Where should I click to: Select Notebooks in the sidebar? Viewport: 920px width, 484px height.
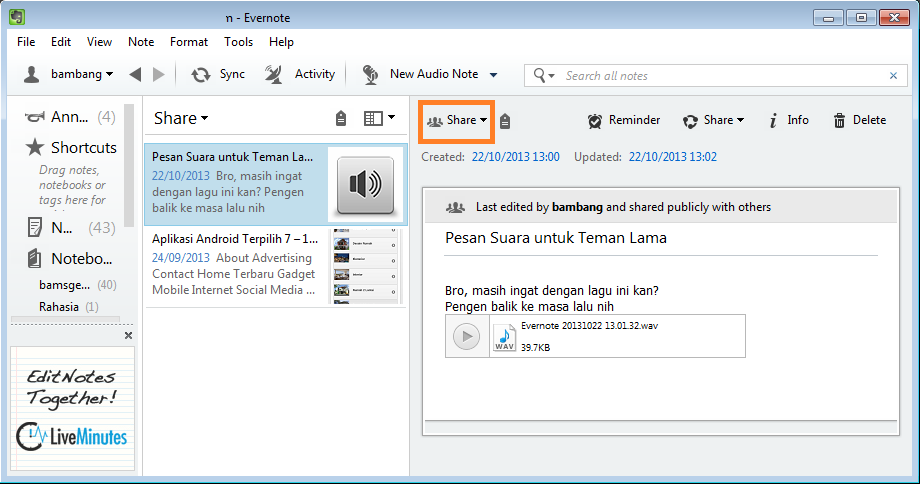(70, 258)
